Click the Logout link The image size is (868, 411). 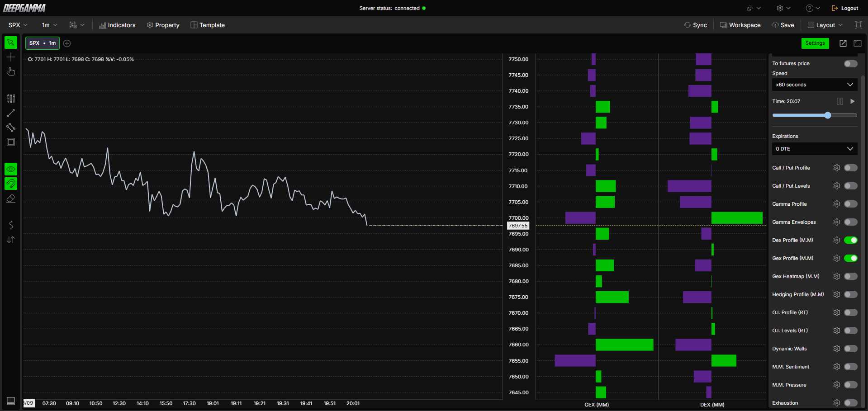(845, 8)
